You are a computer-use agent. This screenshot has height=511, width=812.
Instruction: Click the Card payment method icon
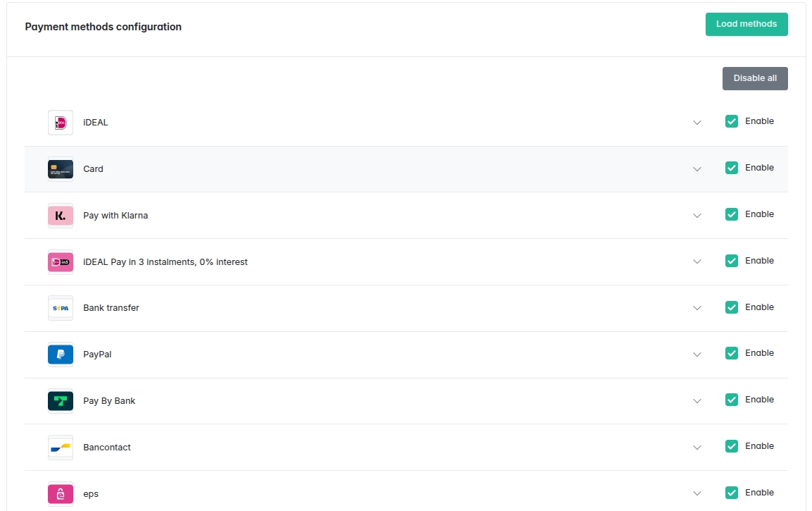(61, 169)
